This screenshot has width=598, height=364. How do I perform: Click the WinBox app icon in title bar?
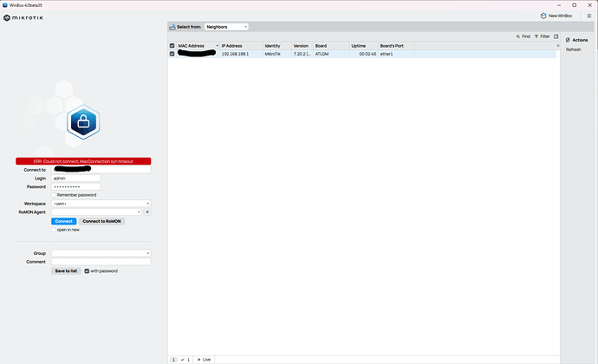click(5, 5)
